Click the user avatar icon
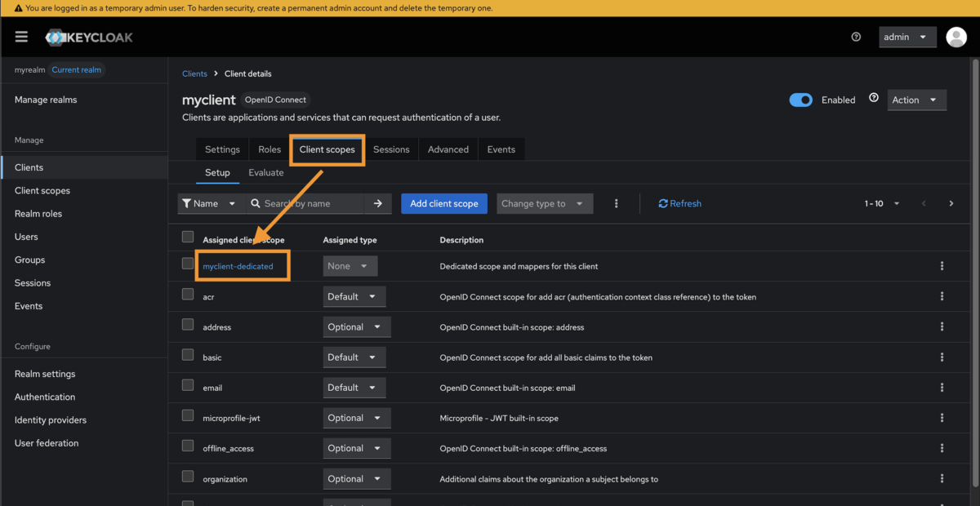 956,37
